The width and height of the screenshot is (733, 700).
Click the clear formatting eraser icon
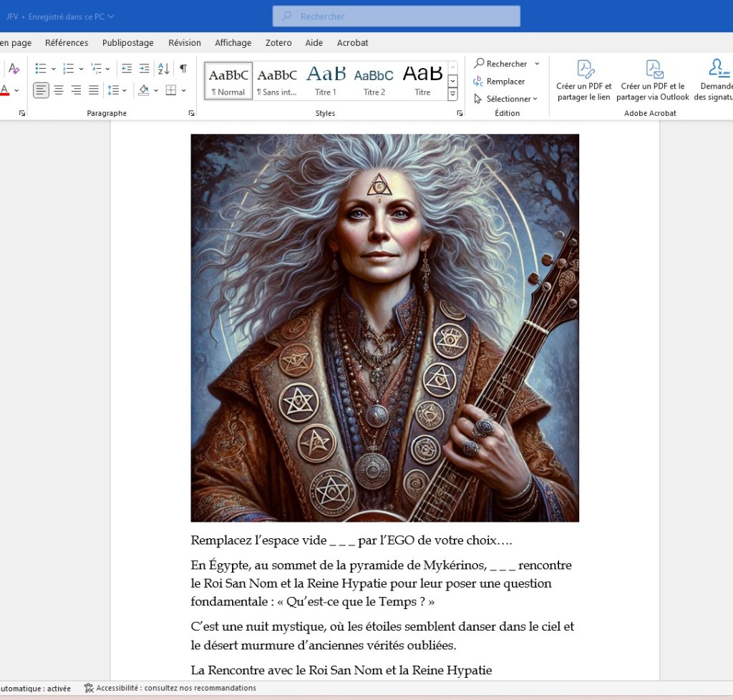pos(14,69)
